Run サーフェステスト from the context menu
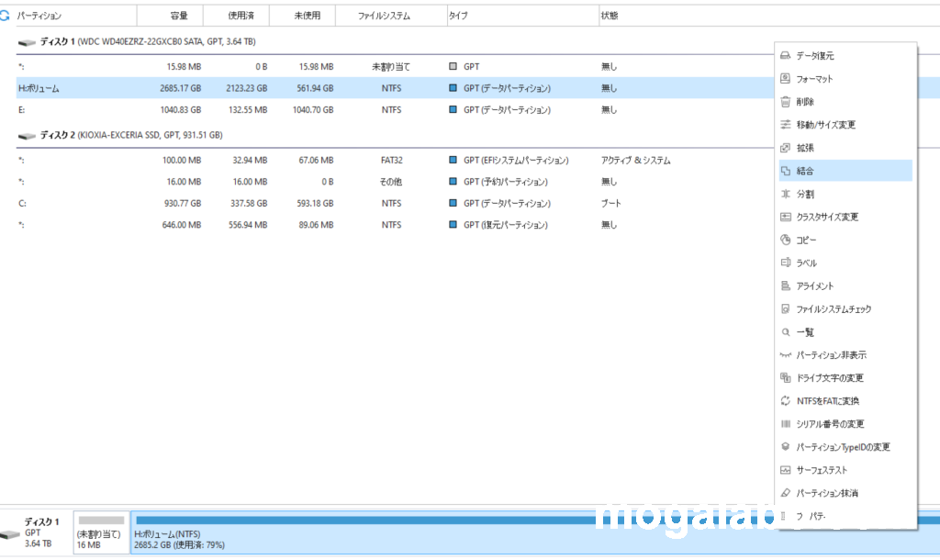 822,470
